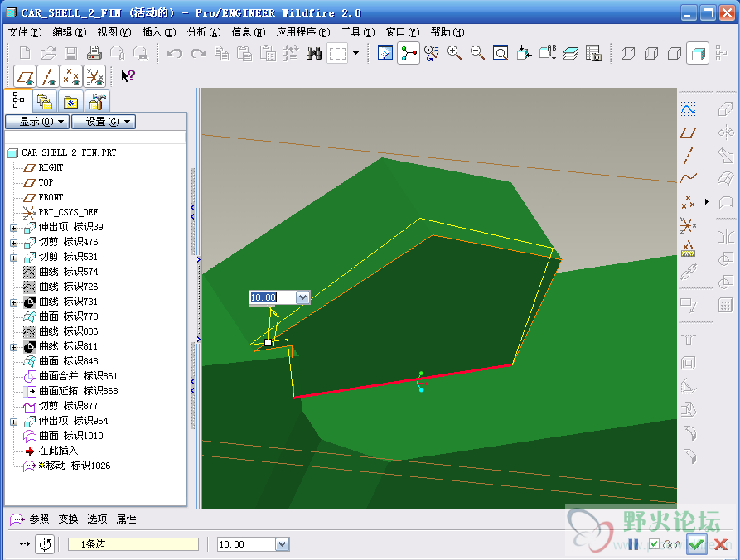Switch to shaded display mode
The image size is (740, 560).
(x=698, y=53)
